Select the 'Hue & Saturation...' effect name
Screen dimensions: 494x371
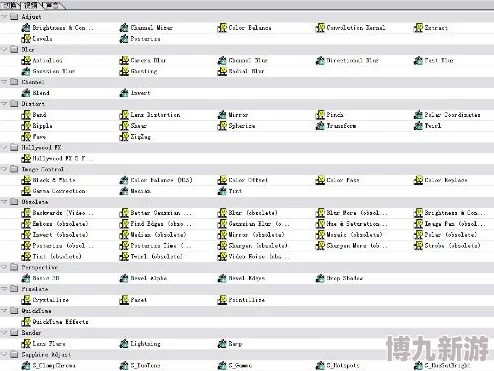pyautogui.click(x=357, y=224)
